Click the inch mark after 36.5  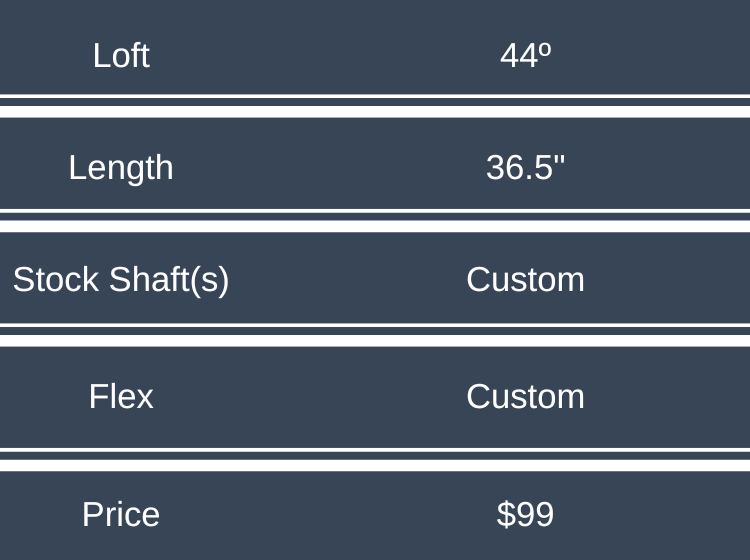(559, 160)
